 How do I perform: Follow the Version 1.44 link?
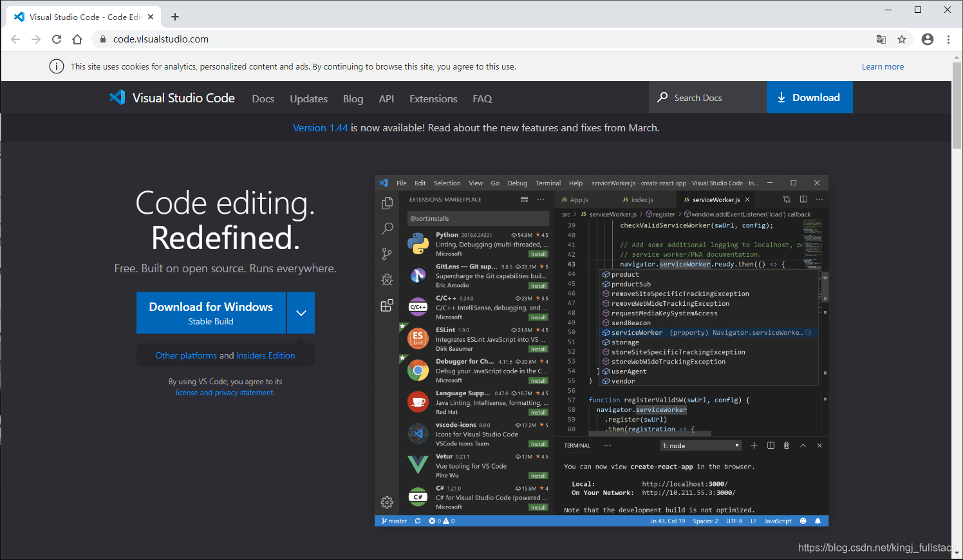[320, 127]
